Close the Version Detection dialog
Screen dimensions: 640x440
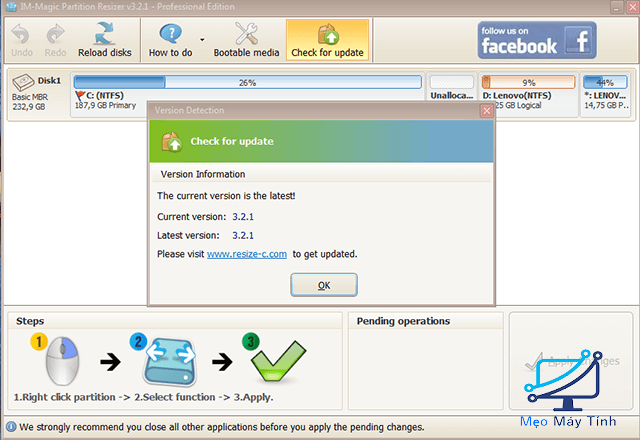point(486,110)
